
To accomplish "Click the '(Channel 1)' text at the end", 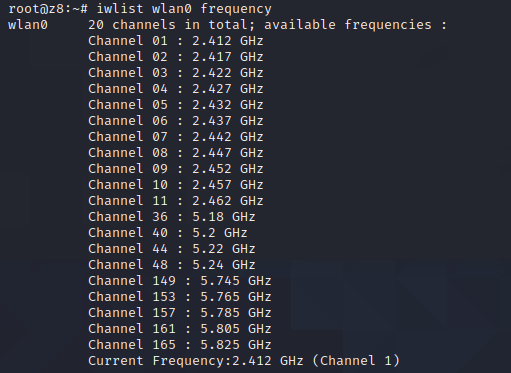I will [356, 361].
